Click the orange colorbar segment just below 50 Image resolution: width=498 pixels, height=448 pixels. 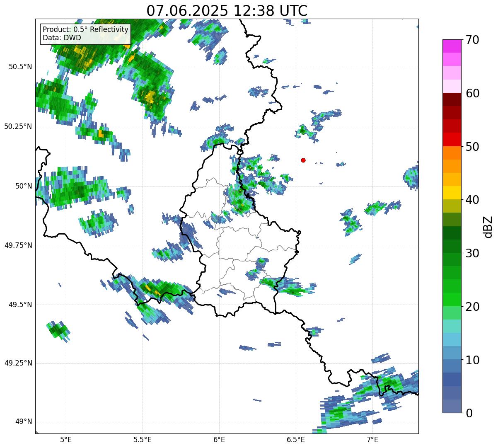click(452, 153)
